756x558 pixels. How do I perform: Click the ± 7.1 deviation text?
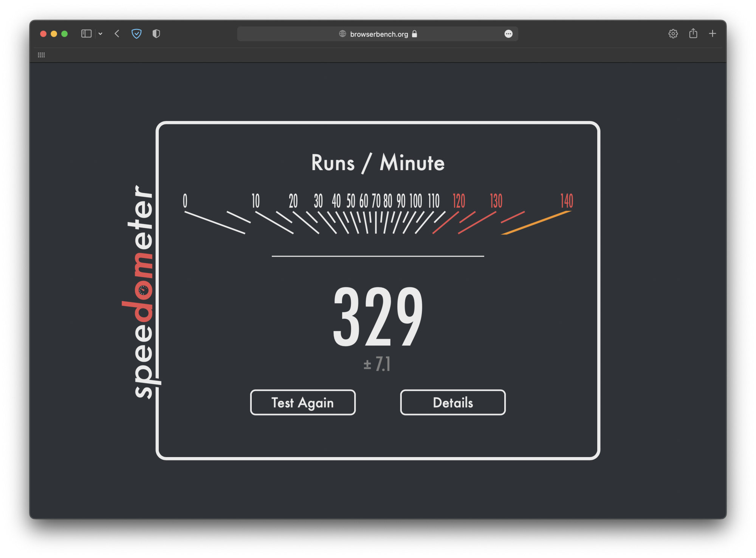tap(377, 364)
